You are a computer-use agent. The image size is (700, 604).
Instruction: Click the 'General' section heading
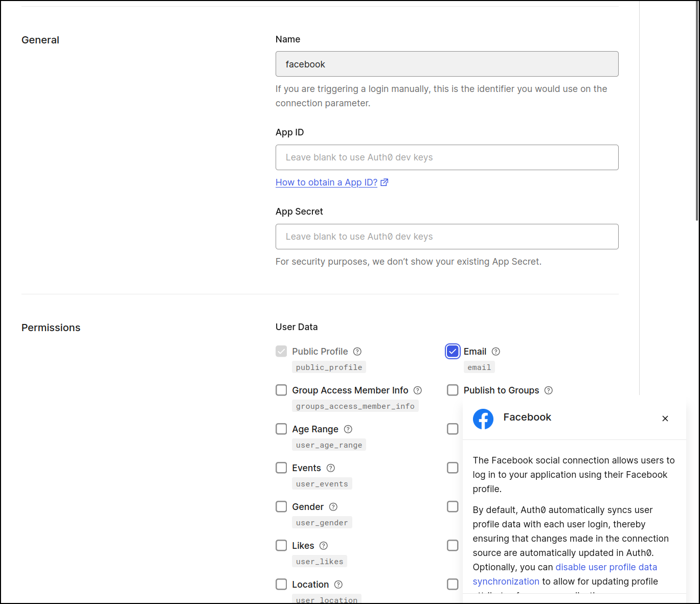(40, 40)
